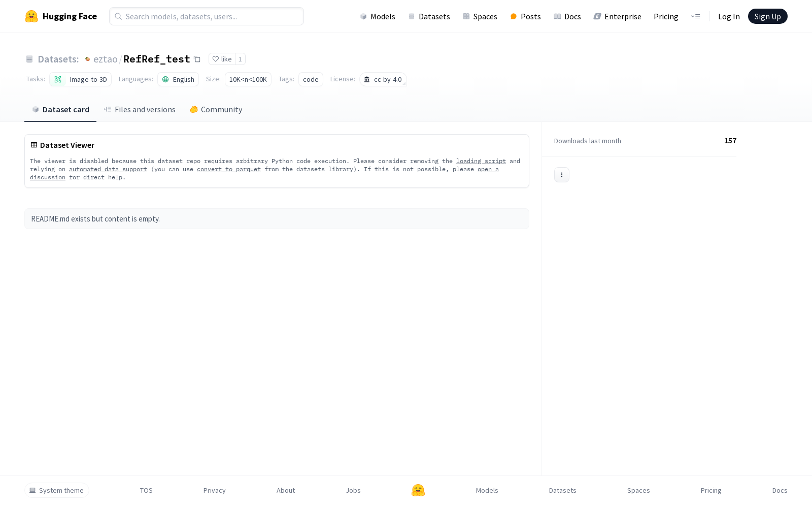This screenshot has width=812, height=508.
Task: Click the Downloads last month label
Action: point(588,141)
